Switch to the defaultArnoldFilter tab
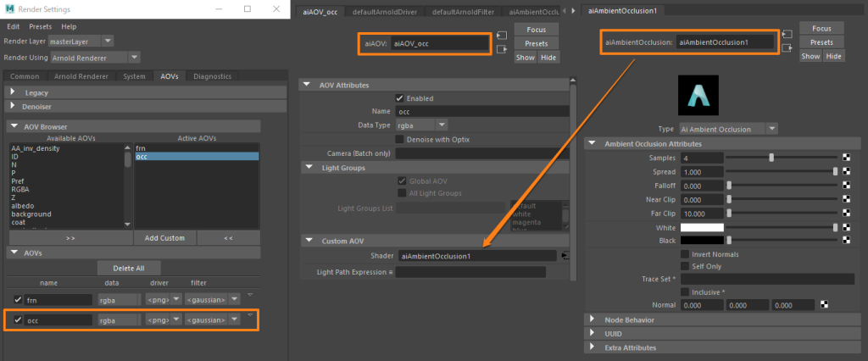 (x=463, y=11)
